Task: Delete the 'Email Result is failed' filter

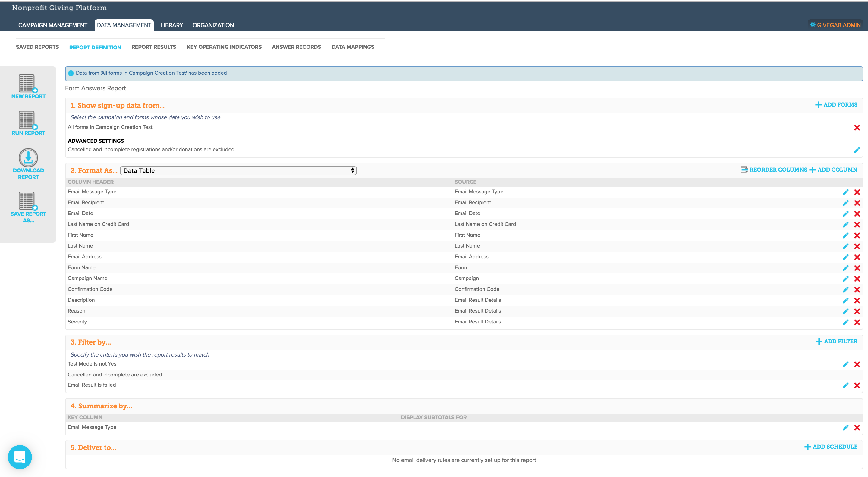Action: click(857, 385)
